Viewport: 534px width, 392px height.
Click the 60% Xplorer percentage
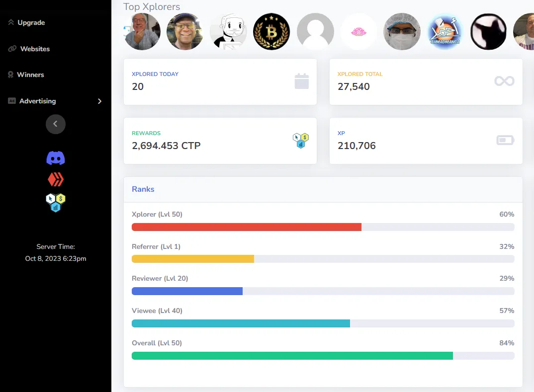click(x=507, y=214)
